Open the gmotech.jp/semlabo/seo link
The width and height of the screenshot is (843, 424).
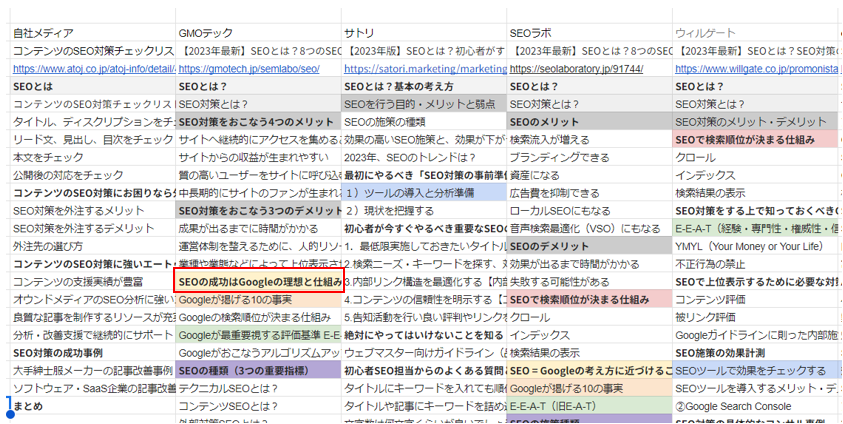click(x=249, y=69)
